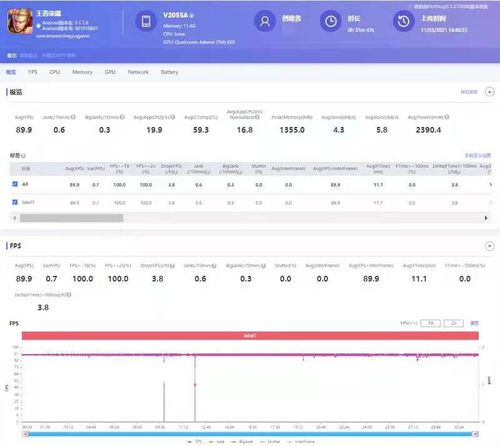Click the info icon next to AvgAppCPU
The image size is (500, 446).
point(172,117)
